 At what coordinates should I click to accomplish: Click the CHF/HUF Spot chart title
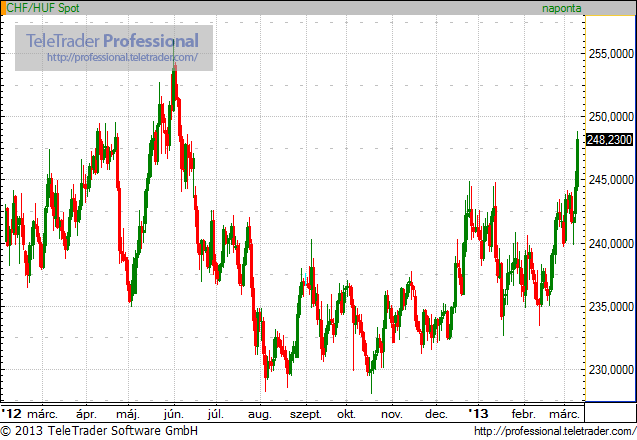pyautogui.click(x=43, y=8)
